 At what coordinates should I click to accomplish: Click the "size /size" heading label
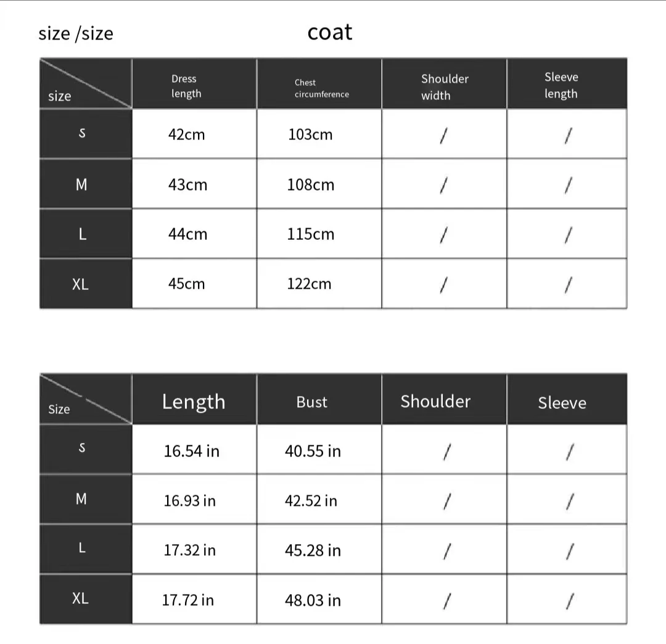76,33
